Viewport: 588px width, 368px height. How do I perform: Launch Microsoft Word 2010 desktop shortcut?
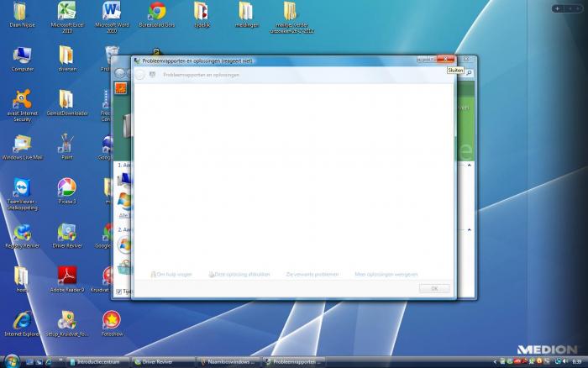click(x=112, y=17)
